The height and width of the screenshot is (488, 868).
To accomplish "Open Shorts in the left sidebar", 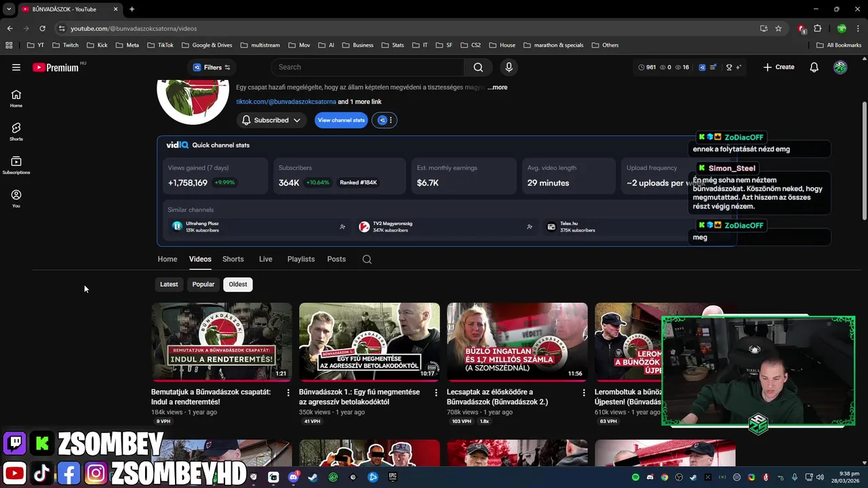I will pos(16,131).
